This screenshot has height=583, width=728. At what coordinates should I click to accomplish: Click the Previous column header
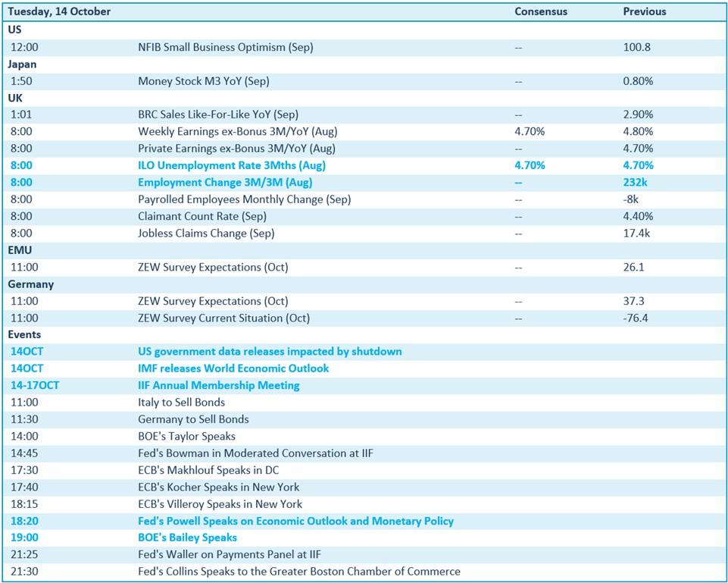coord(645,12)
